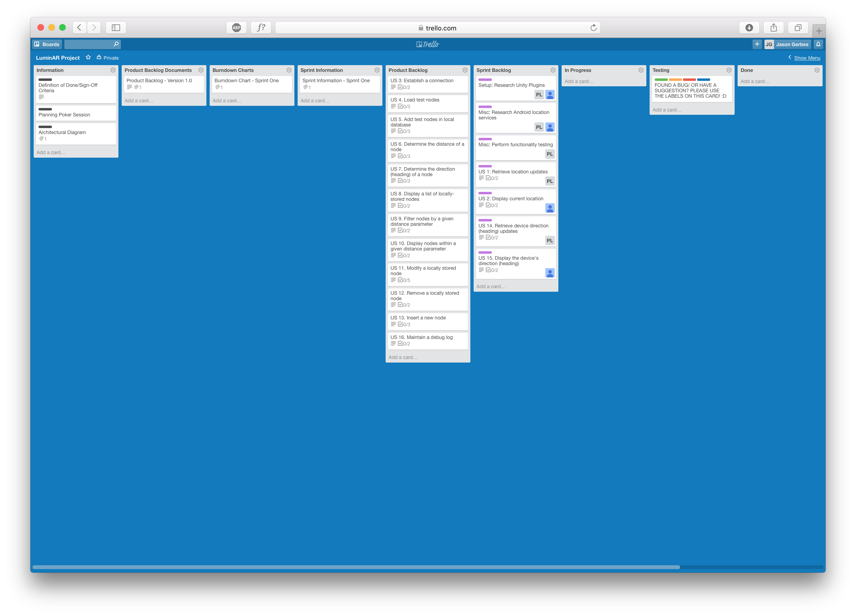856x616 pixels.
Task: Click the Trello search input field
Action: click(92, 44)
